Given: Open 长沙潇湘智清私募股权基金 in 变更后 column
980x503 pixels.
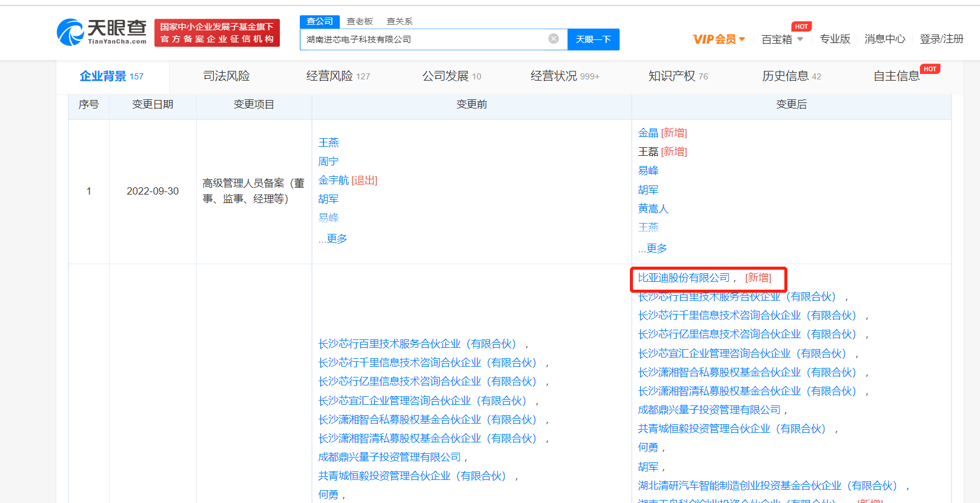Looking at the screenshot, I should [x=747, y=391].
